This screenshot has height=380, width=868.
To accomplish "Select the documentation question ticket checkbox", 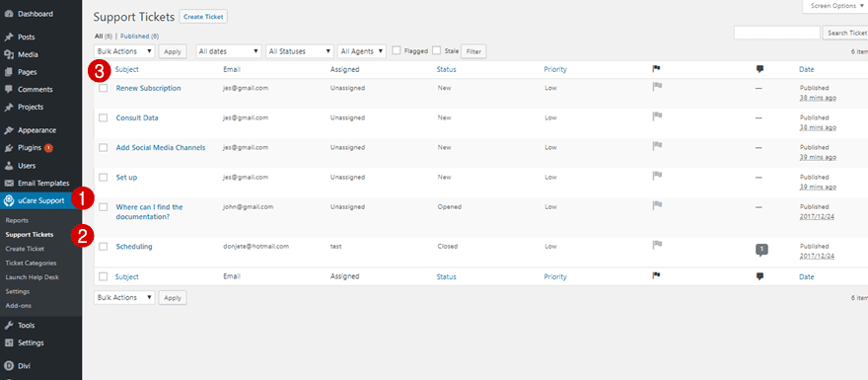I will point(103,207).
